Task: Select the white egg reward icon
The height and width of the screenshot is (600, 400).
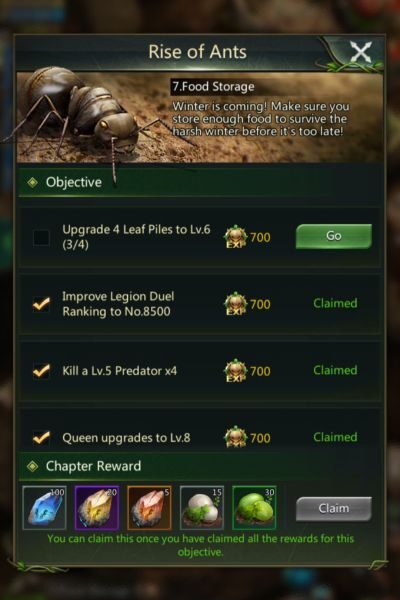Action: coord(202,508)
